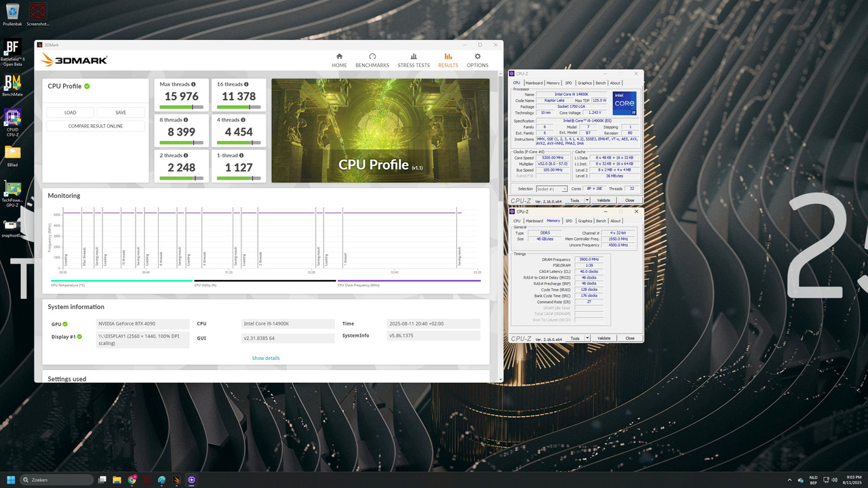Click the 15 976 Max threads score
Screen dimensions: 868x488
pos(181,96)
